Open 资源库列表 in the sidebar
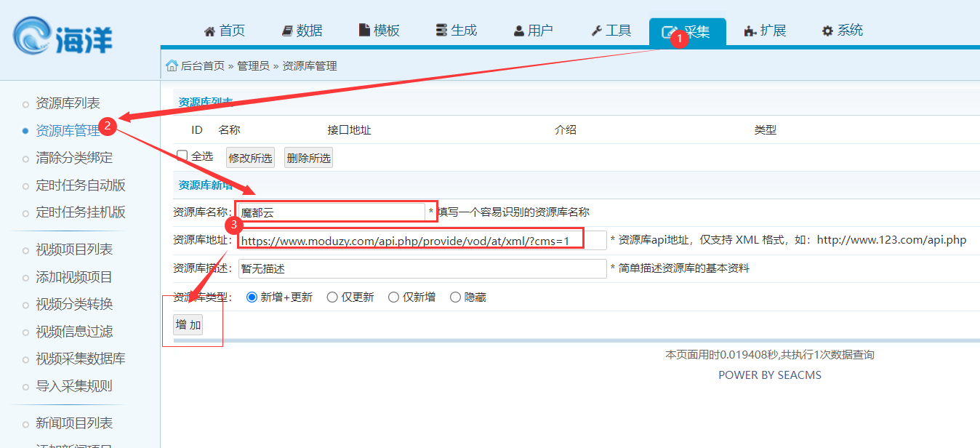980x448 pixels. click(x=68, y=103)
